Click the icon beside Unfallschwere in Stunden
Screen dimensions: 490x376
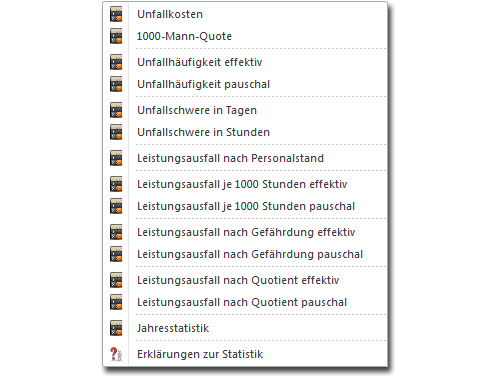(116, 132)
